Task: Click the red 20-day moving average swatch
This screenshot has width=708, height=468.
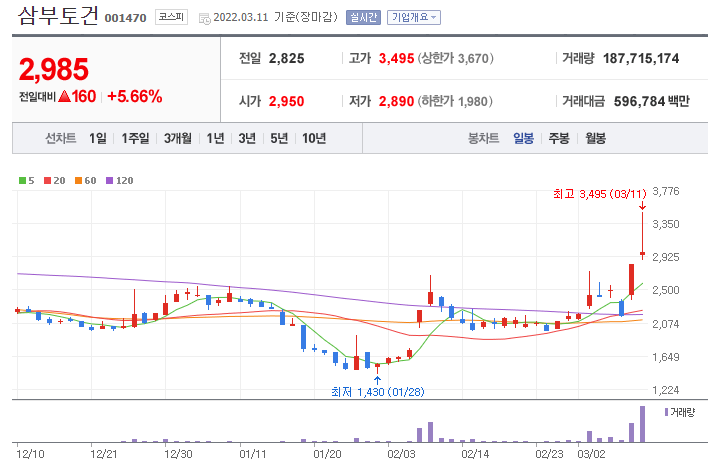Action: pos(47,181)
